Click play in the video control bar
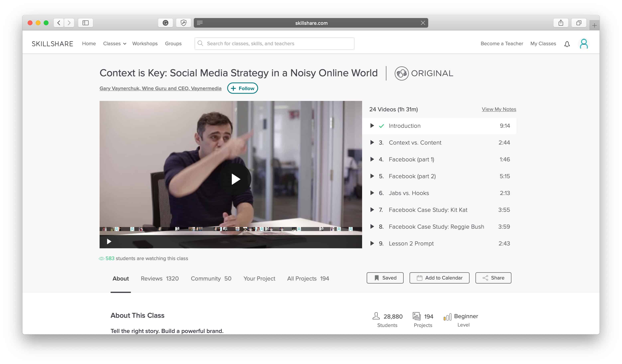 tap(109, 241)
